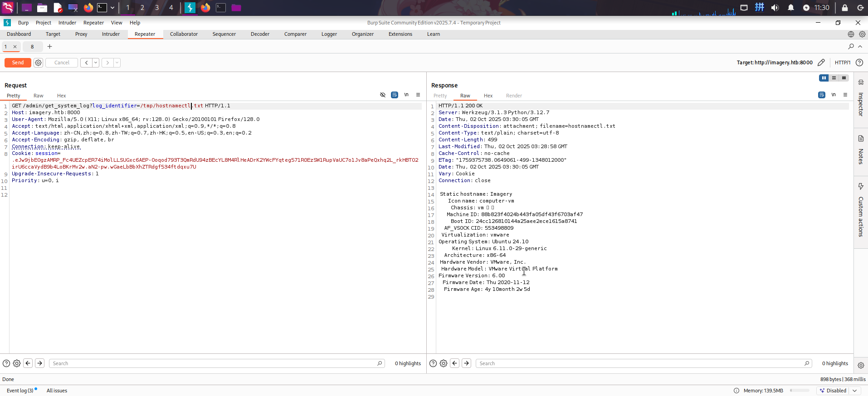Go to previous response search match
This screenshot has height=396, width=868.
tap(455, 363)
